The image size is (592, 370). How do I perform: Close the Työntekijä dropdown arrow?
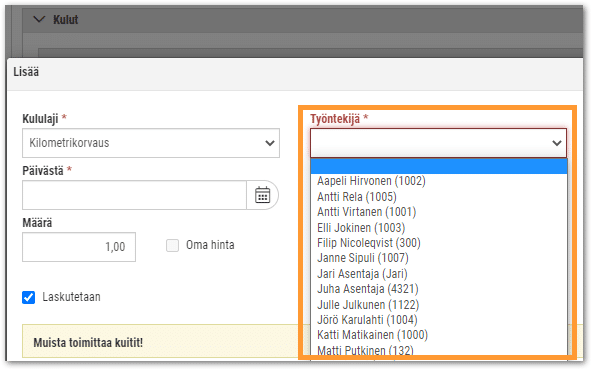[x=557, y=143]
